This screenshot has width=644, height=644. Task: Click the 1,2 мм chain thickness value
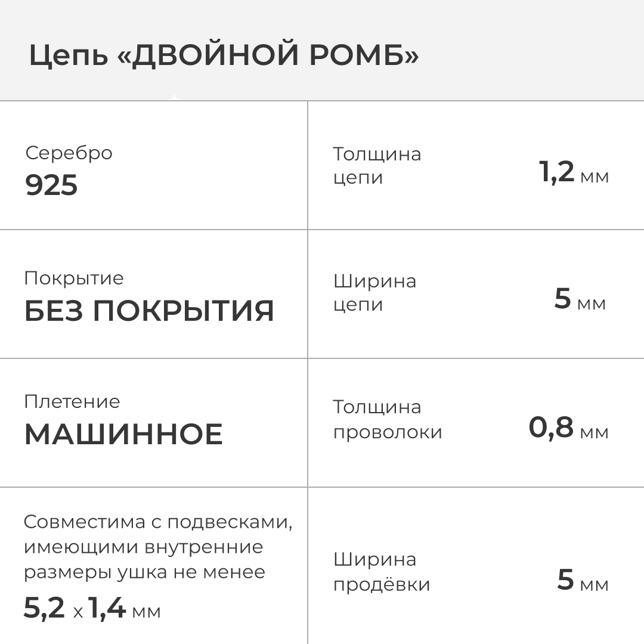(x=574, y=173)
